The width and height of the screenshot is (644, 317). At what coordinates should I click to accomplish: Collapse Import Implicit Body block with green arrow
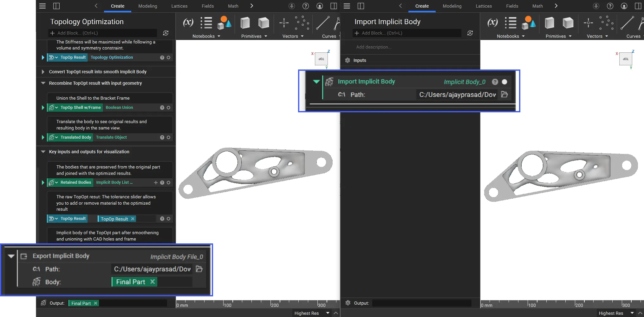[316, 82]
